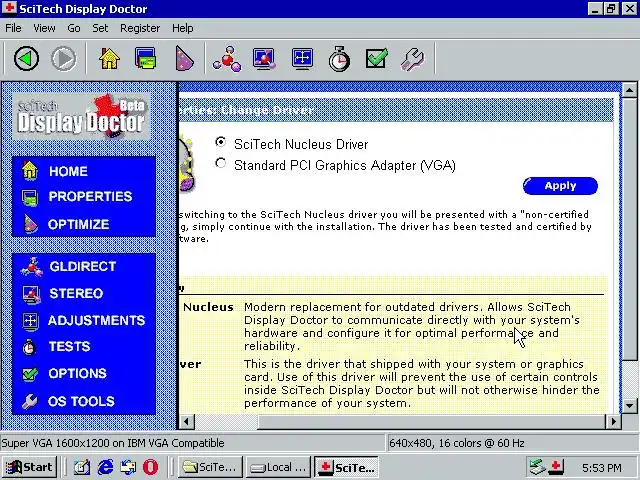Click the Apply button
Viewport: 640px width, 480px height.
point(560,186)
